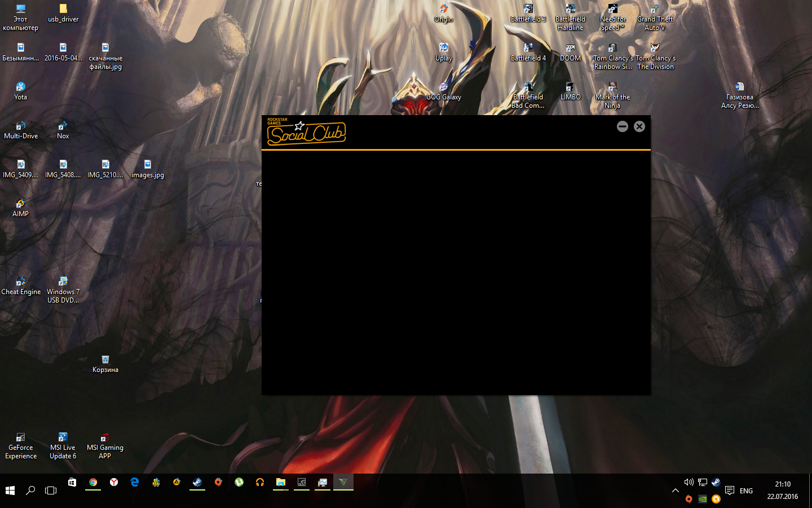
Task: Open network status tray icon
Action: coord(702,482)
